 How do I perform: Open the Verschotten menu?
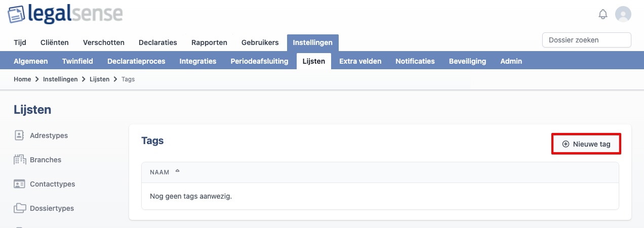[104, 42]
